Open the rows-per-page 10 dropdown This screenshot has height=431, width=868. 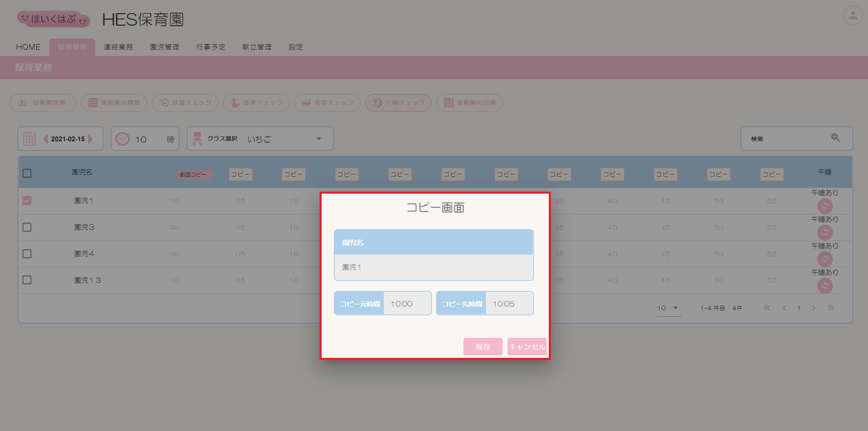(669, 308)
